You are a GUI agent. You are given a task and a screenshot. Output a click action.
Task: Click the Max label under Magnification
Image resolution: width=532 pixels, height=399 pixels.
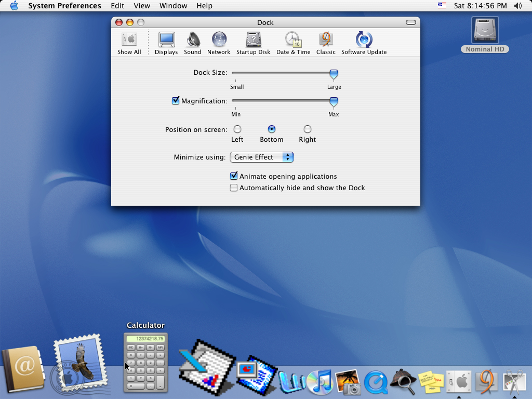[x=334, y=114]
